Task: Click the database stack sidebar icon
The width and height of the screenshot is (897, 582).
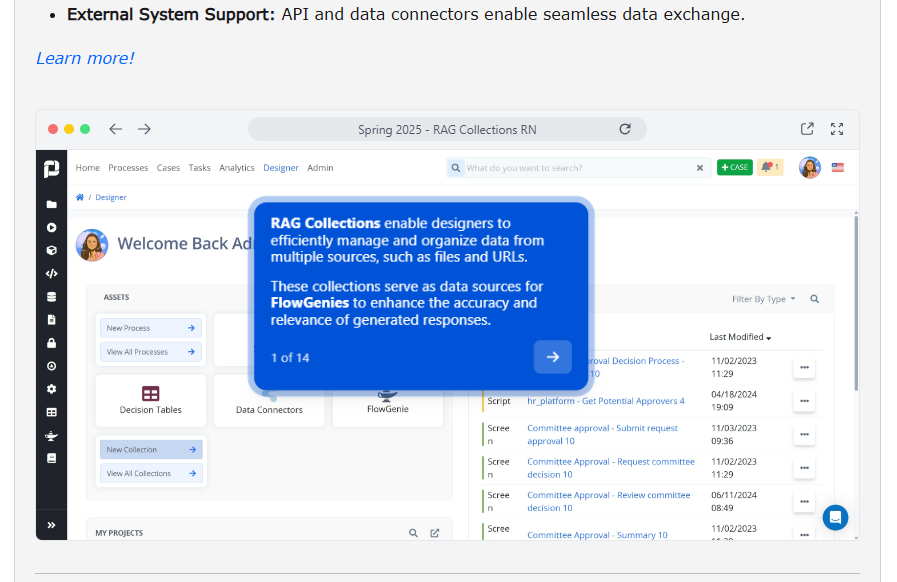Action: click(51, 296)
